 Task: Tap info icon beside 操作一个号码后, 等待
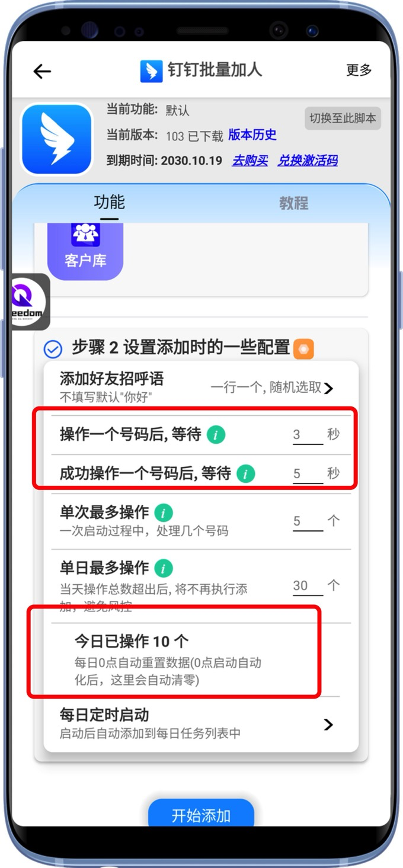coord(216,435)
